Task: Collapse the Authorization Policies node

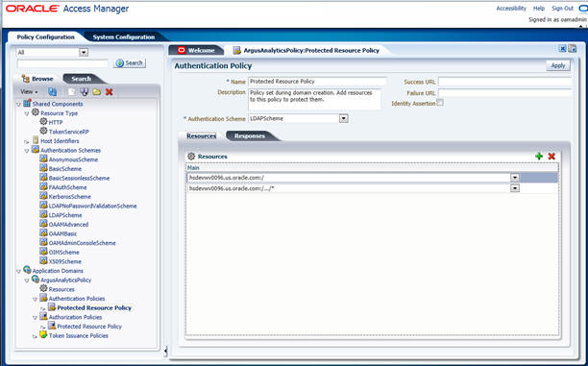Action: (x=36, y=318)
